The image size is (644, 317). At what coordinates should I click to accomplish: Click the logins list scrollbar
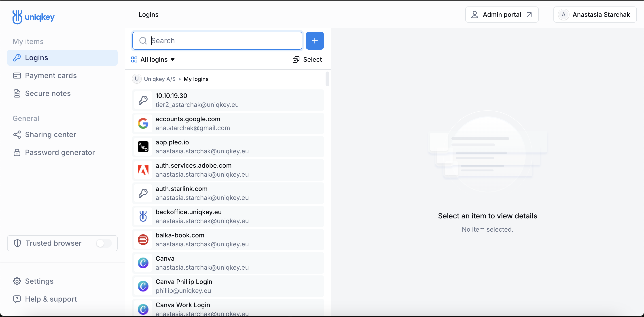(327, 79)
